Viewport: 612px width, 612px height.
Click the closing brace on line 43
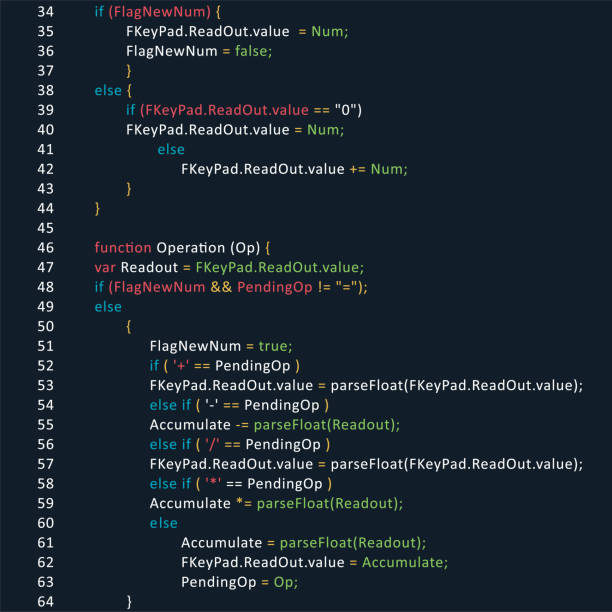[x=129, y=189]
